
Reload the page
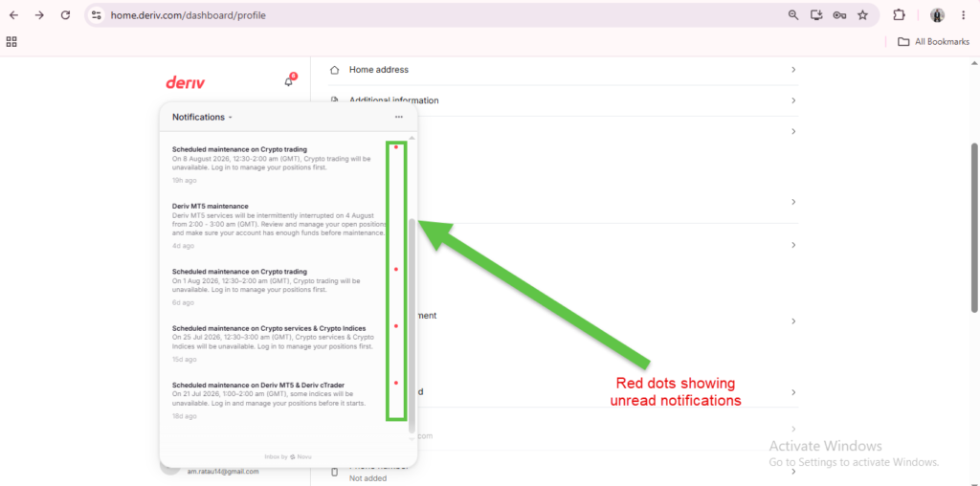pyautogui.click(x=65, y=15)
